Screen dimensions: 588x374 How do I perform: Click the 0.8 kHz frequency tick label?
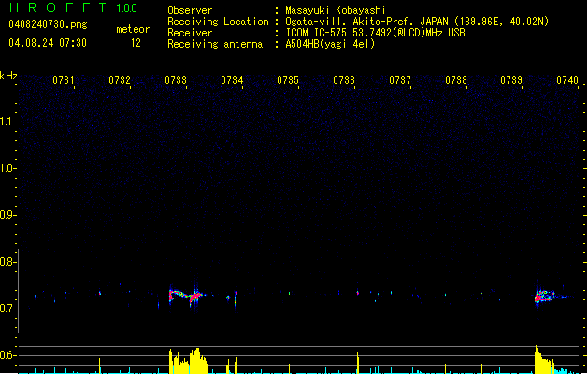(7, 262)
